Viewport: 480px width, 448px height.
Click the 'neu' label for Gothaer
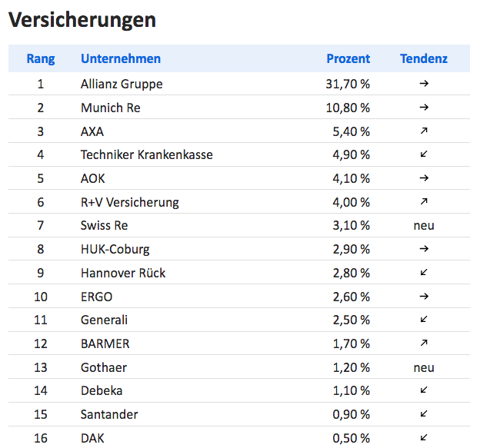[x=424, y=367]
